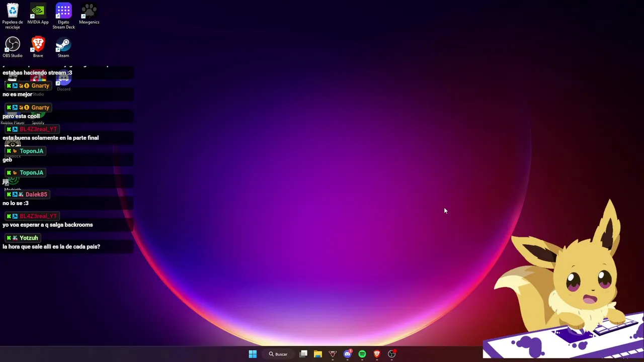
Task: Click Gnarty's name above 'no es mejor'
Action: (40, 85)
